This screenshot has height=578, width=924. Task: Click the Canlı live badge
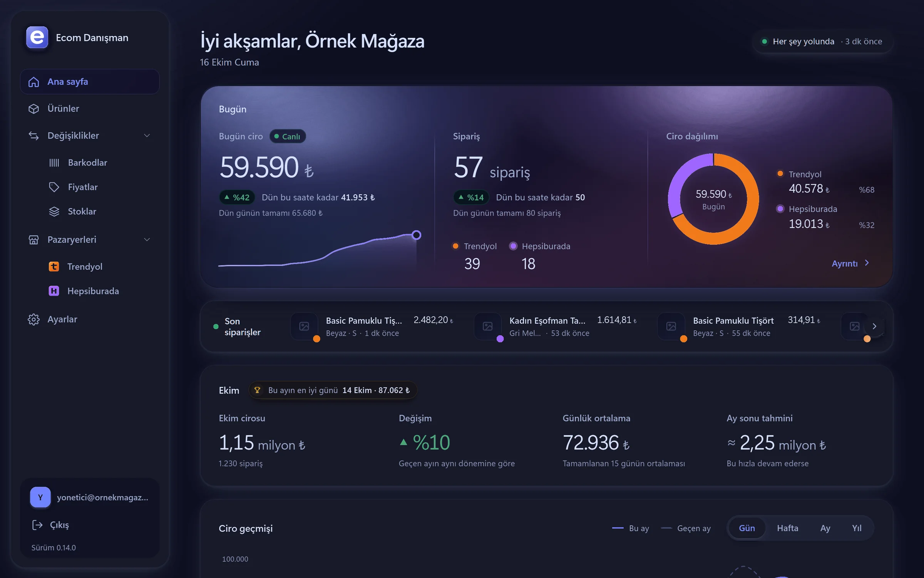288,136
